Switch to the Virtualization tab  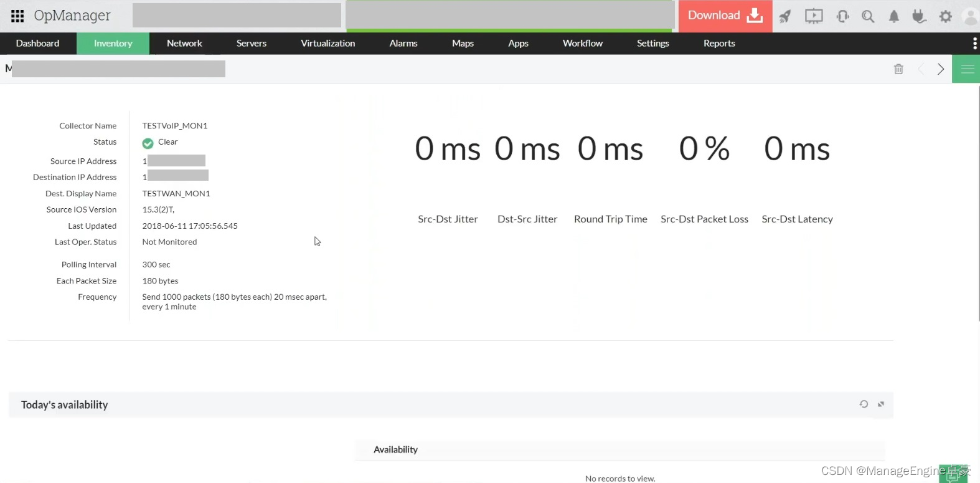click(x=328, y=43)
